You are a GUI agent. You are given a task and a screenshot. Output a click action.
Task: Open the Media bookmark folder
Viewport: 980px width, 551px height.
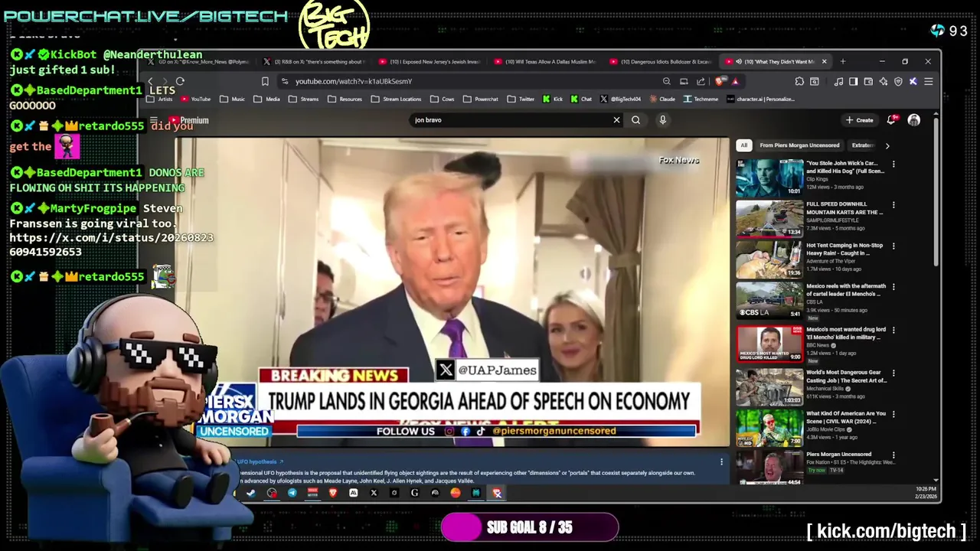(x=266, y=99)
